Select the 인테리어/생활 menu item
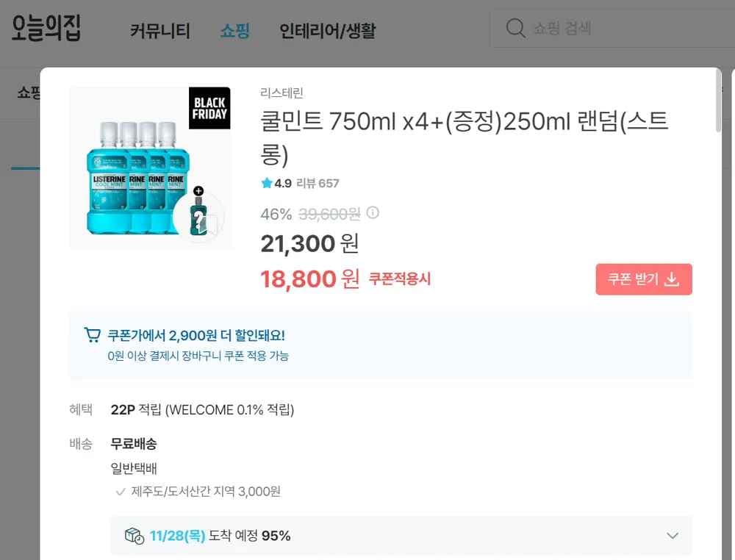Viewport: 735px width, 560px height. 329,31
